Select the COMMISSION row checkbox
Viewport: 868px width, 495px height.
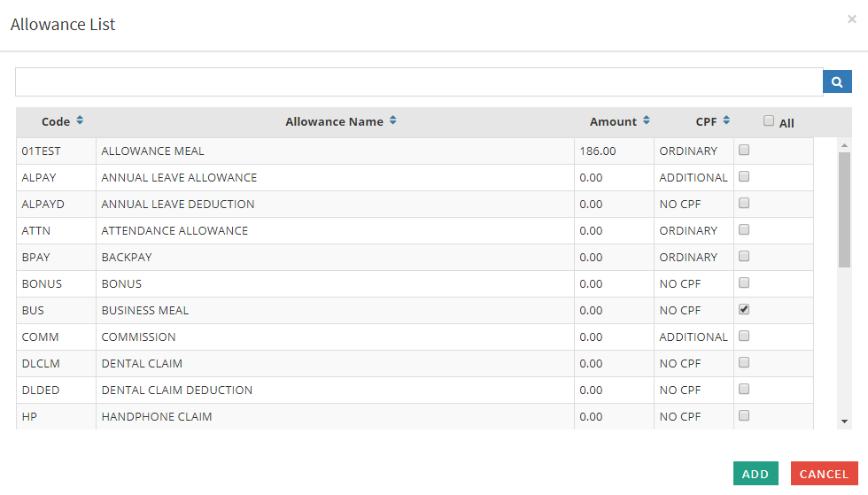tap(744, 336)
